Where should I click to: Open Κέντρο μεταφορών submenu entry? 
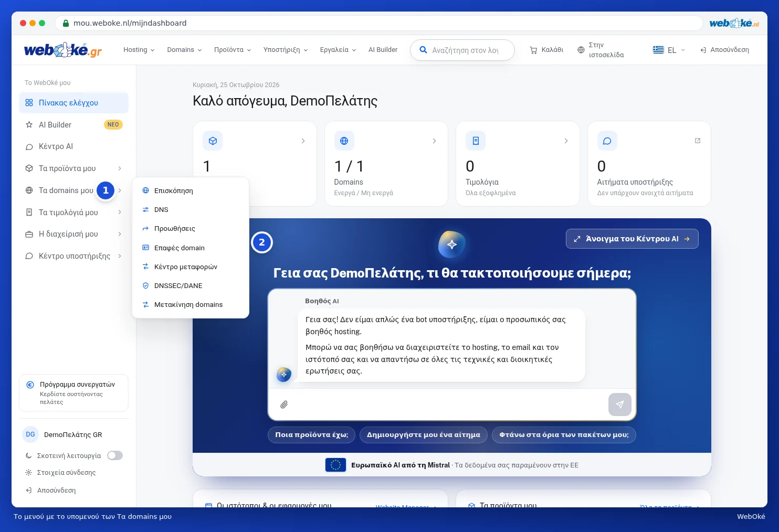(191, 267)
